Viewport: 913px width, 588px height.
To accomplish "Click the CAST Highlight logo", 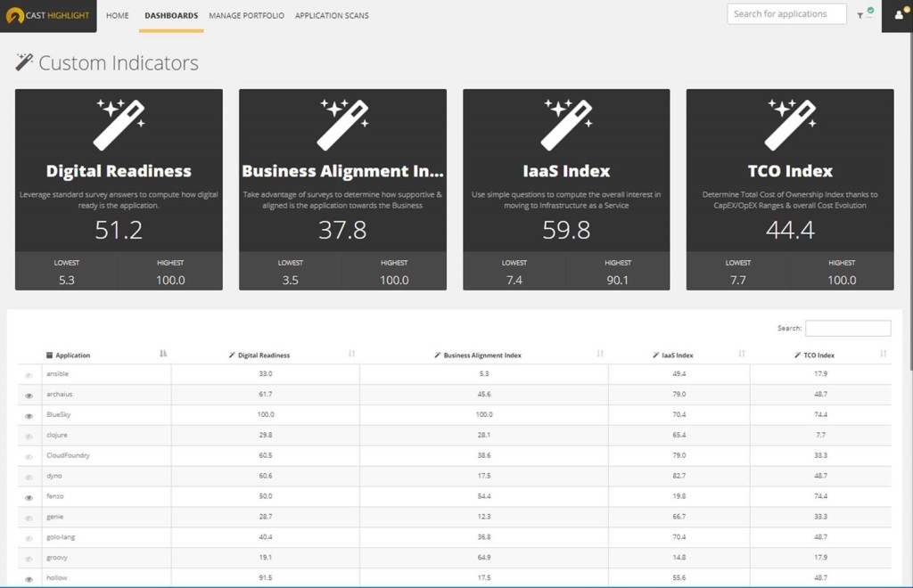I will 47,15.
